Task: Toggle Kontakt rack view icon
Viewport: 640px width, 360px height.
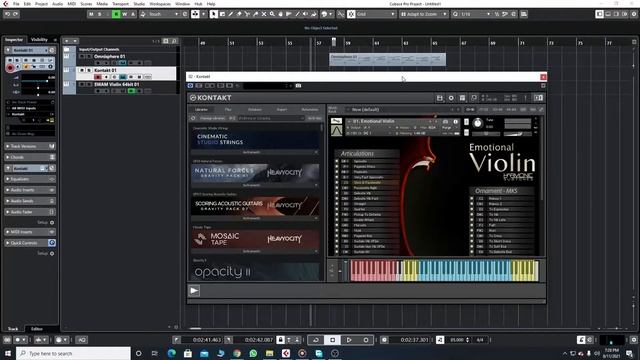Action: click(462, 98)
